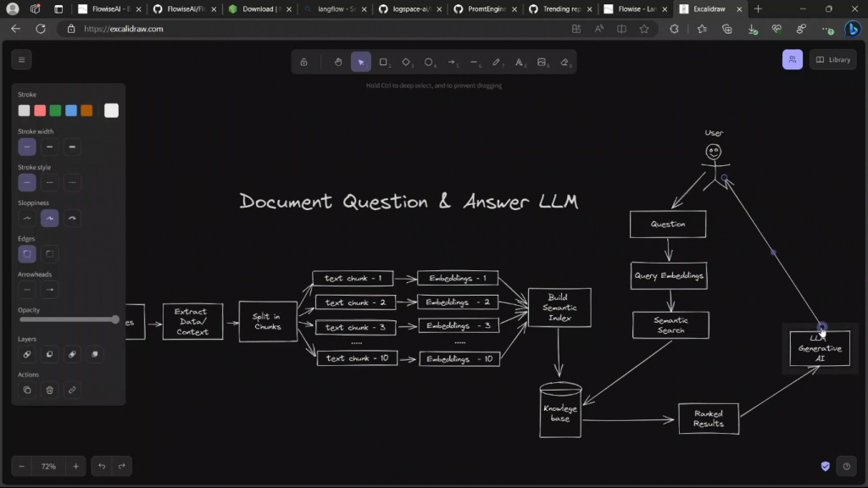Click the trash Delete action icon
Screen dimensions: 868x488
50,390
